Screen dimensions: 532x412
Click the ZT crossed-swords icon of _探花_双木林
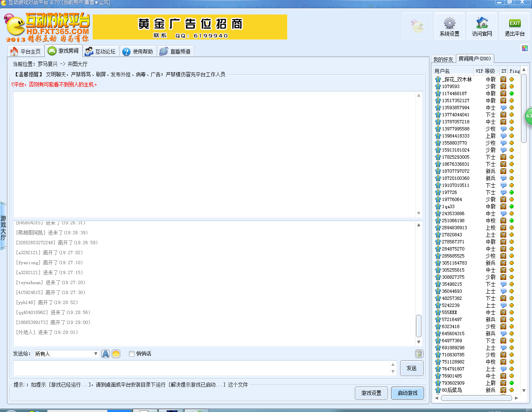(x=504, y=79)
